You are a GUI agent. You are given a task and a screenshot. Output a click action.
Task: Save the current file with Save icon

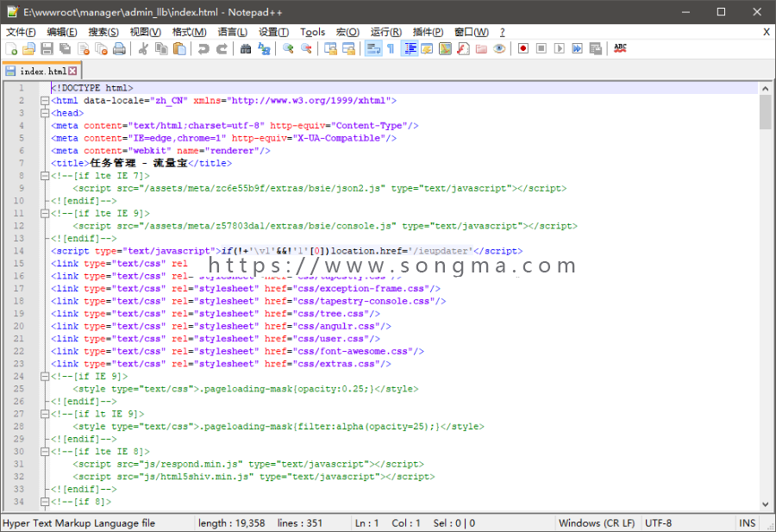coord(47,48)
